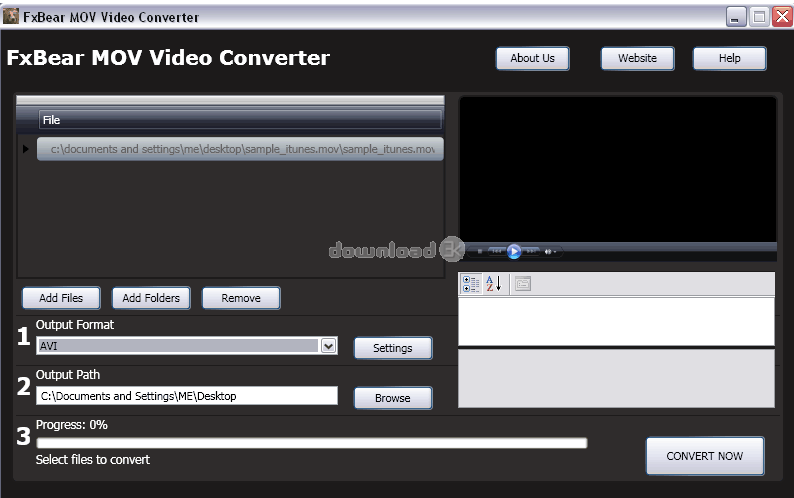Screen dimensions: 794x498
Task: Switch property grid to Categorized view
Action: coord(471,284)
